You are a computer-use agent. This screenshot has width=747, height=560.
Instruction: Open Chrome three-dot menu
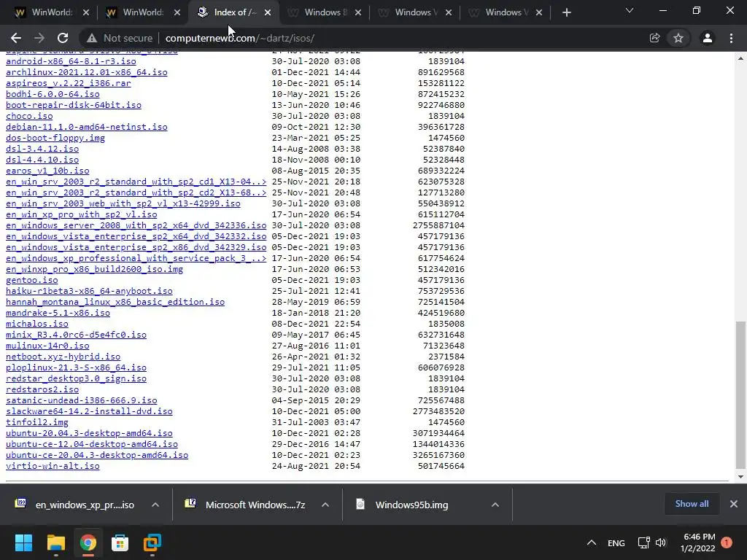point(731,38)
